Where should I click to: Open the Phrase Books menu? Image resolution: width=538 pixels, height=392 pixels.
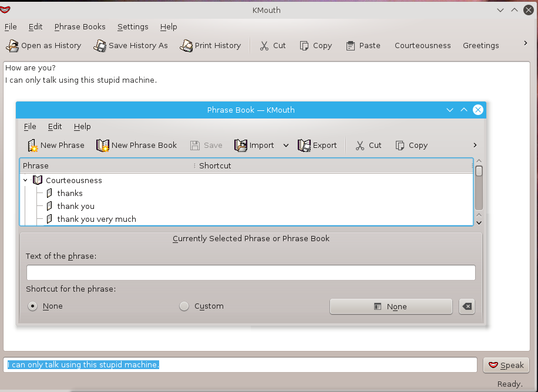(80, 27)
